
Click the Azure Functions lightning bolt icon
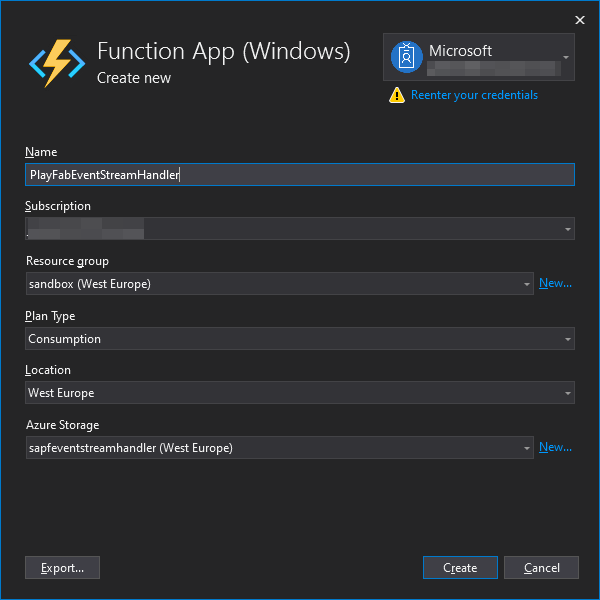coord(57,62)
